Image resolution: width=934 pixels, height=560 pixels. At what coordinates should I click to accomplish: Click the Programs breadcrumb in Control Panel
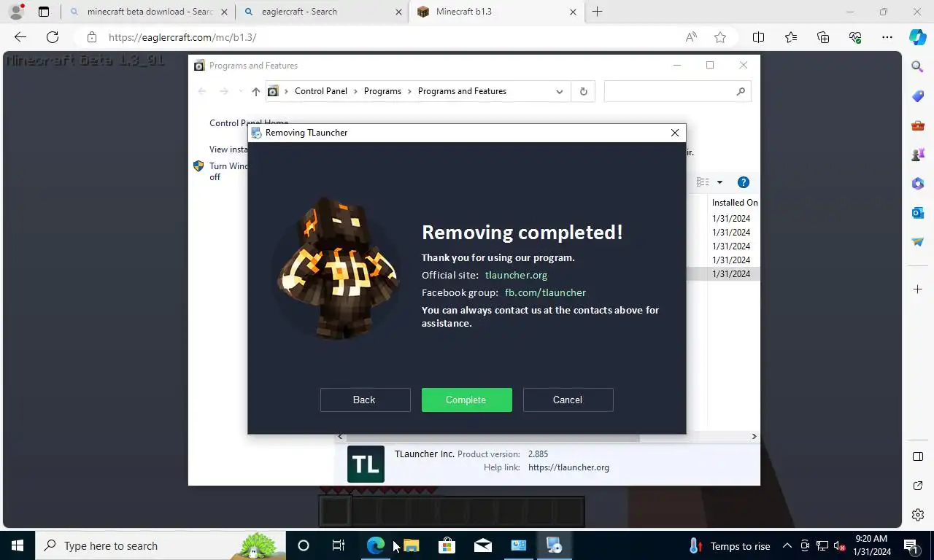click(x=382, y=91)
